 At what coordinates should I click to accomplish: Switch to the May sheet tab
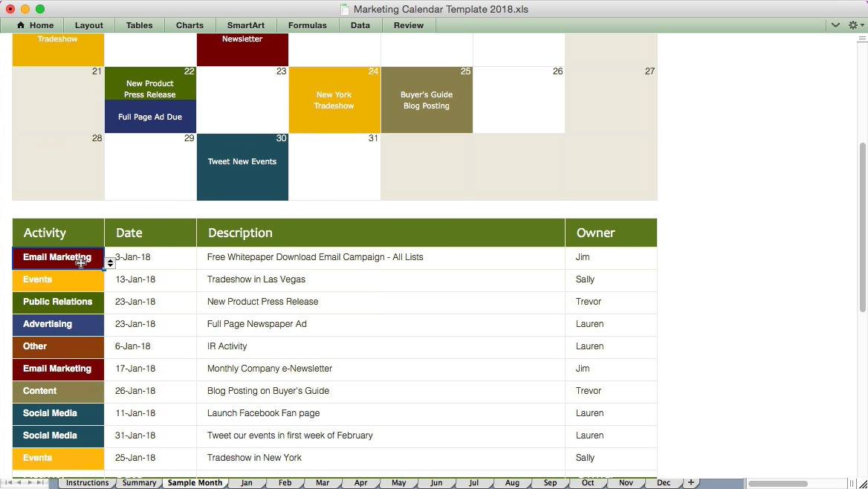[398, 483]
